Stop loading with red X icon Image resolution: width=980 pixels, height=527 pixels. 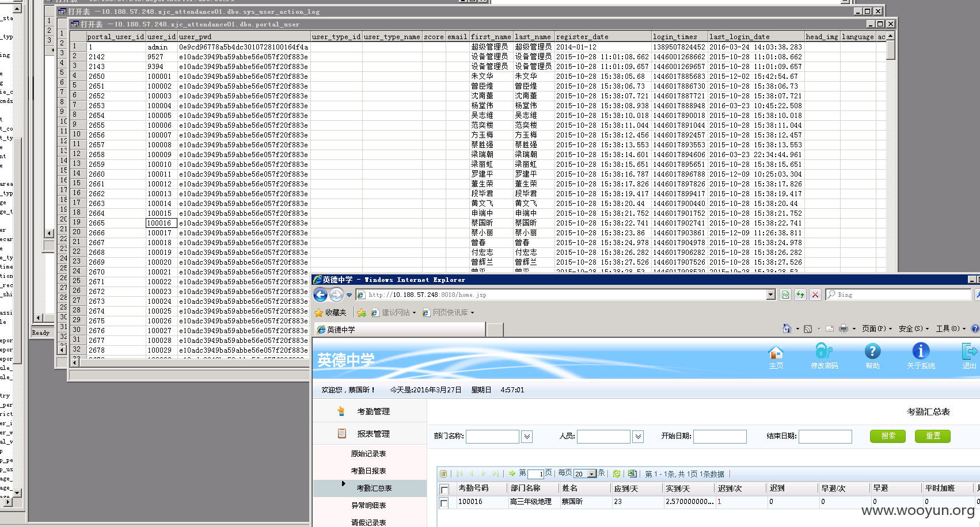click(815, 295)
